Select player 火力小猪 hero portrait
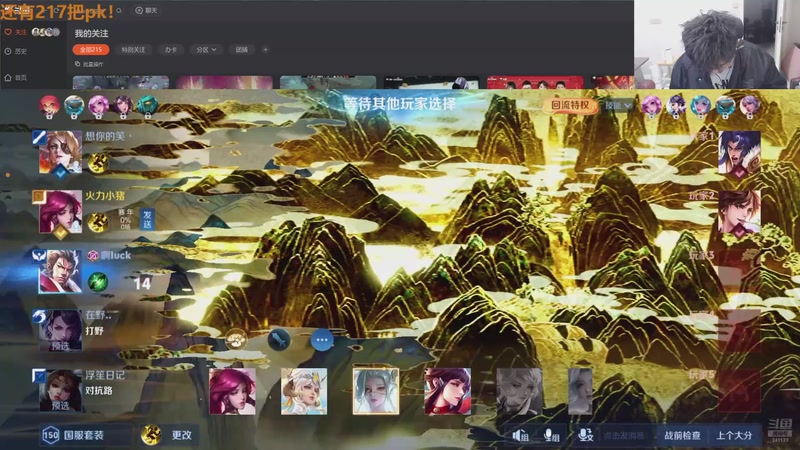This screenshot has height=450, width=800. pyautogui.click(x=60, y=212)
